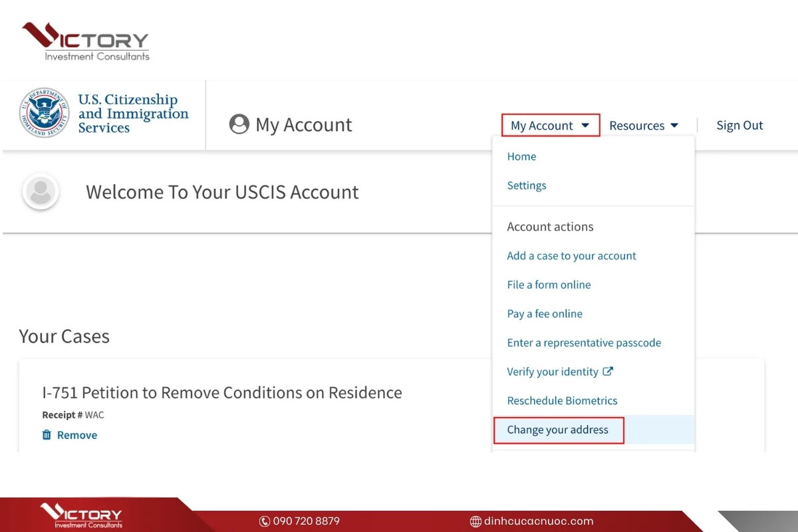The height and width of the screenshot is (532, 798).
Task: Select Home from the account menu
Action: [521, 156]
